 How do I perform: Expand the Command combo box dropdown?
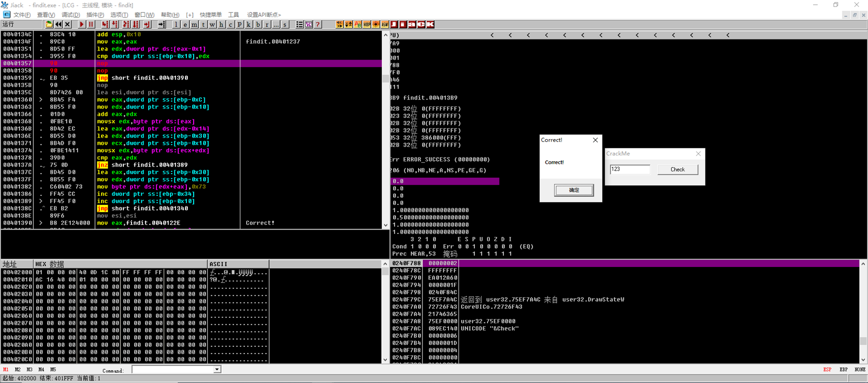[x=217, y=370]
